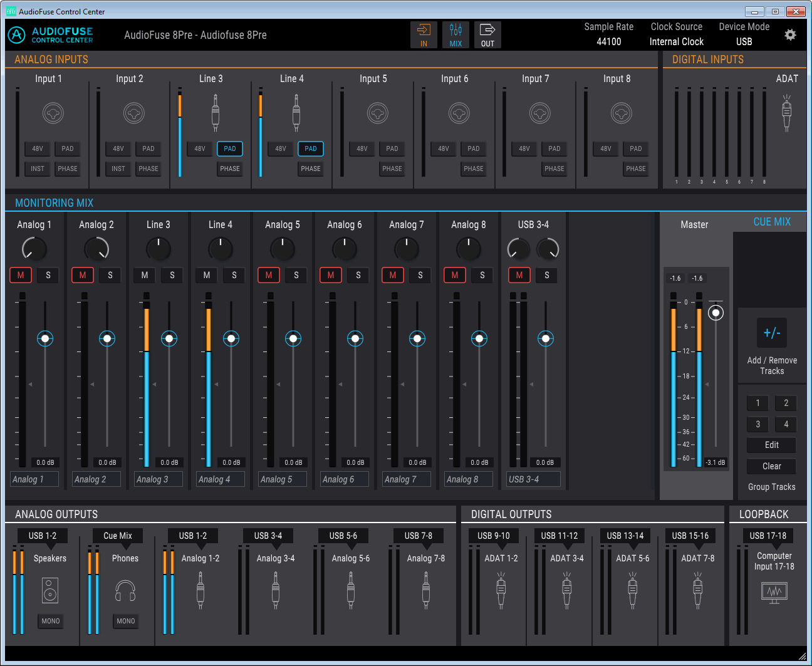The width and height of the screenshot is (812, 666).
Task: Solo the Line 3 mix channel
Action: [x=172, y=275]
